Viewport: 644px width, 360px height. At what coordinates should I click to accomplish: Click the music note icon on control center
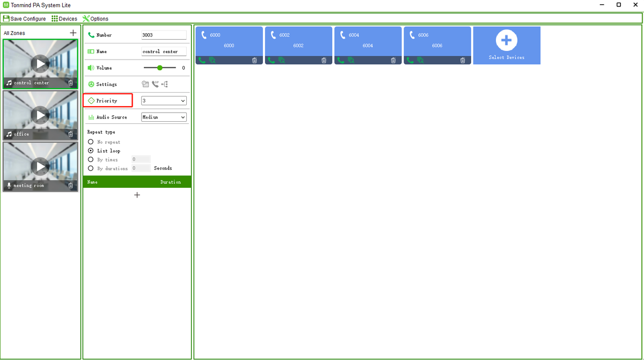point(9,83)
